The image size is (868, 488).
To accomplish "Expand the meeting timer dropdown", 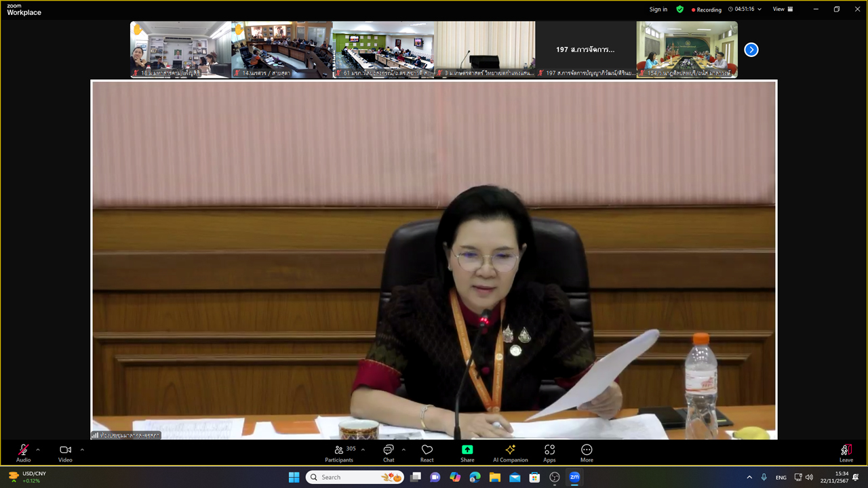I will (x=759, y=9).
